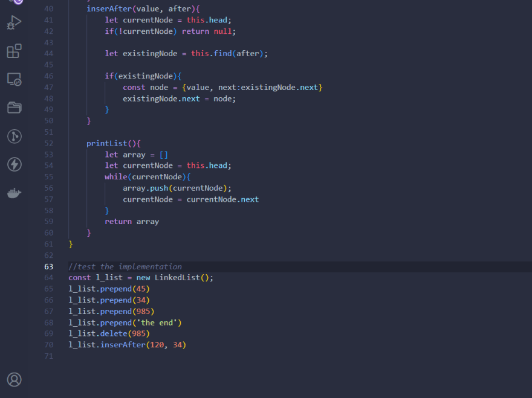Image resolution: width=532 pixels, height=398 pixels.
Task: Click 'LinkedList' class name on line 64
Action: click(177, 278)
